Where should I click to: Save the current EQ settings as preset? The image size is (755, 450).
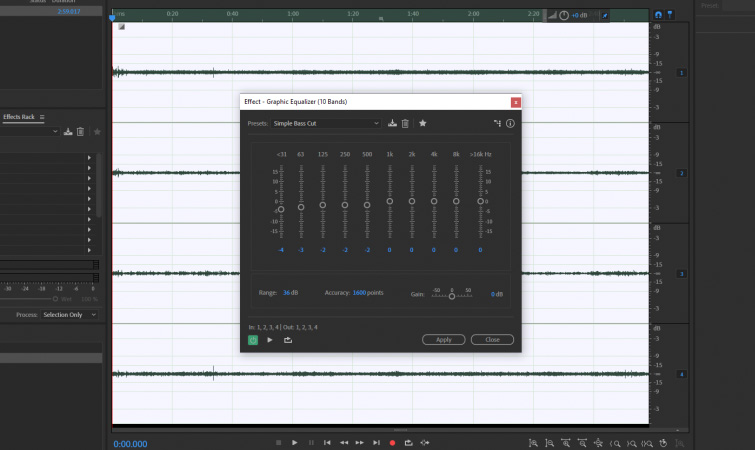pos(393,123)
